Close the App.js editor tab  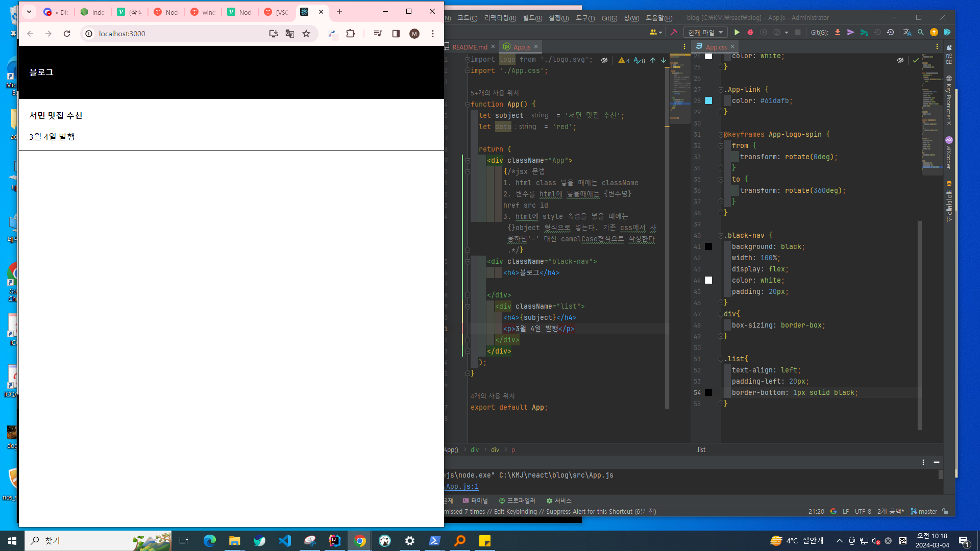click(x=536, y=46)
